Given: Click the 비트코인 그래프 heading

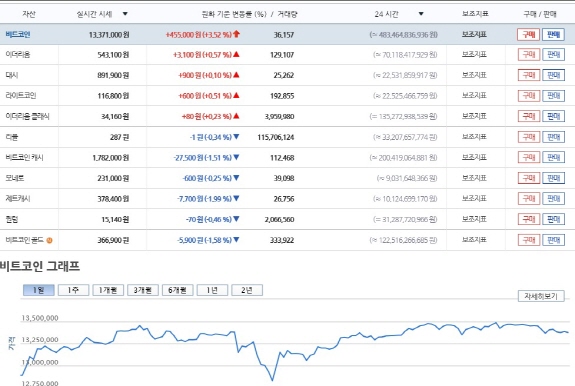Looking at the screenshot, I should pyautogui.click(x=40, y=266).
